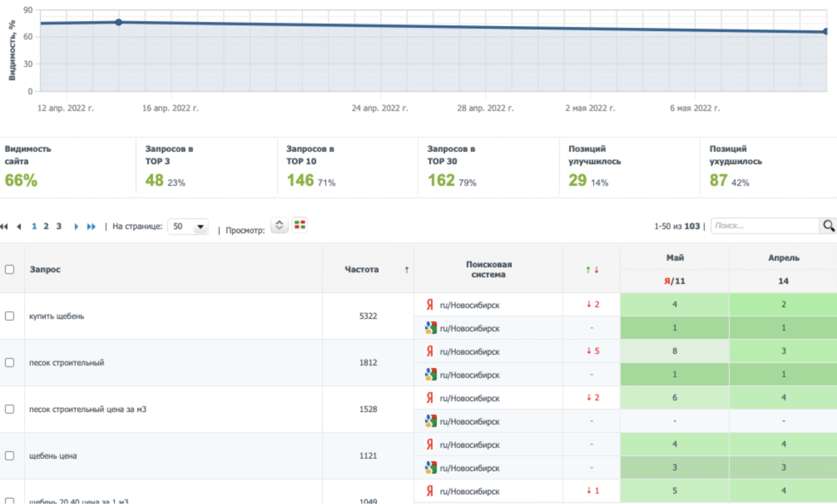Click песок строительный query text
Viewport: 837px width, 504px height.
click(67, 363)
